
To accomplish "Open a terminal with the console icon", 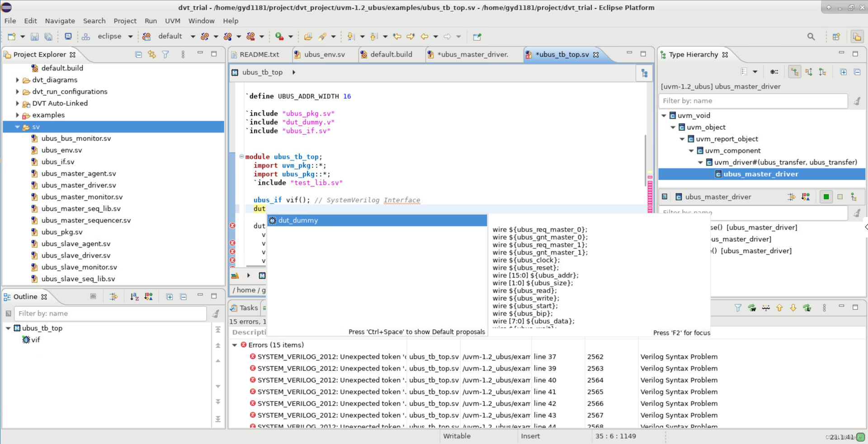I will pos(68,37).
